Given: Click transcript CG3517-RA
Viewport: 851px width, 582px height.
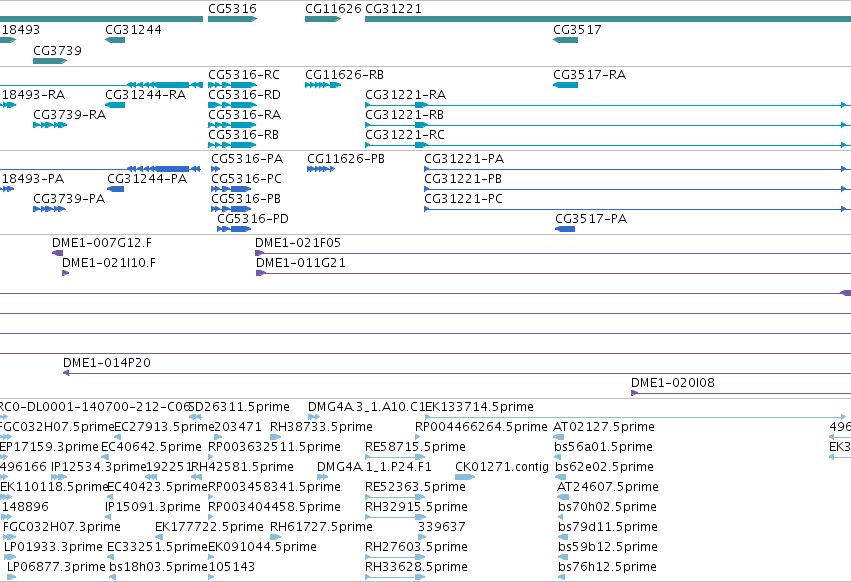Looking at the screenshot, I should pos(589,75).
